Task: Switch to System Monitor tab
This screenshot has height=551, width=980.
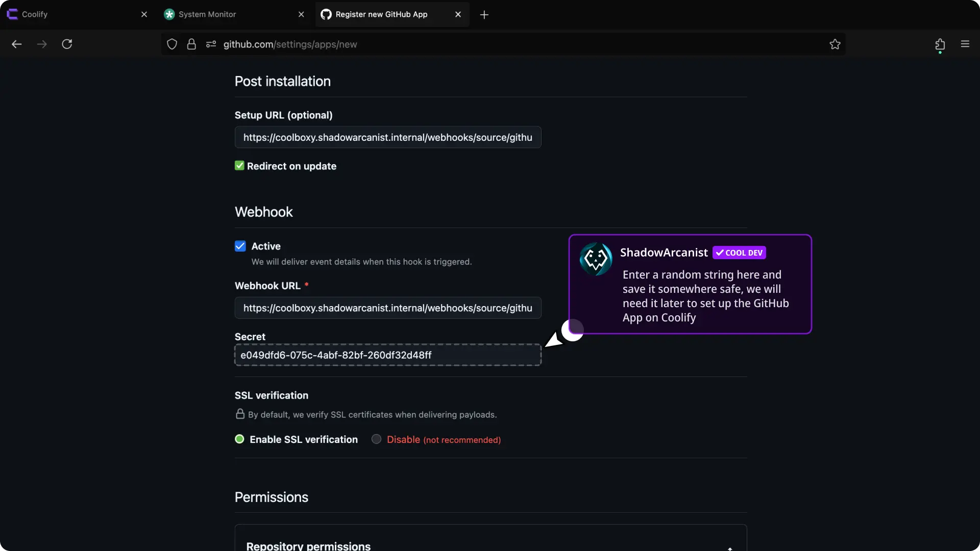Action: point(207,14)
